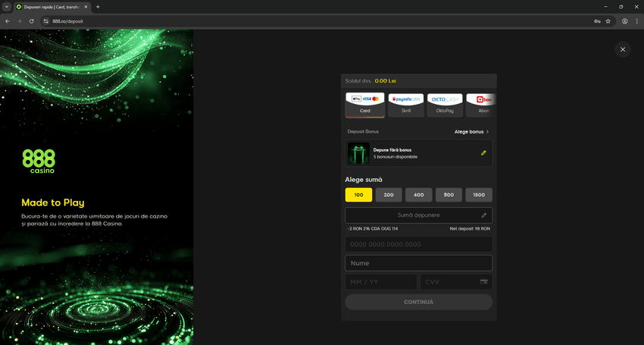Select the 100 amount option
The width and height of the screenshot is (644, 345).
click(358, 195)
